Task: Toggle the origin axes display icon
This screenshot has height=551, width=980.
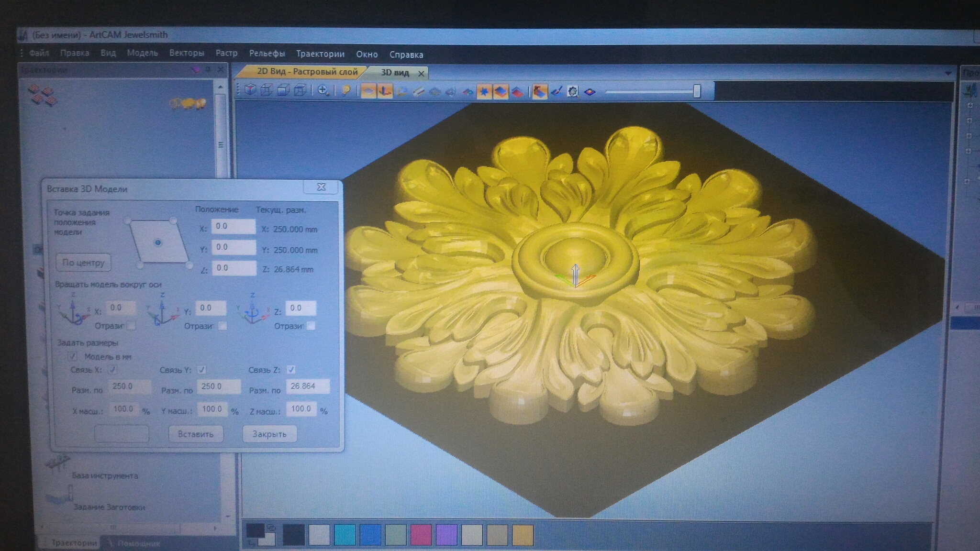Action: 384,90
